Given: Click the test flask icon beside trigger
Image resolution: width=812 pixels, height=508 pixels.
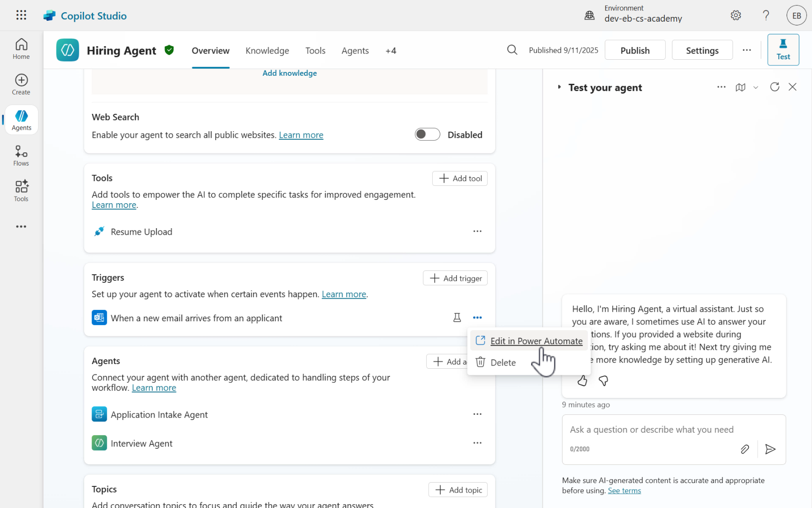Looking at the screenshot, I should click(x=457, y=318).
